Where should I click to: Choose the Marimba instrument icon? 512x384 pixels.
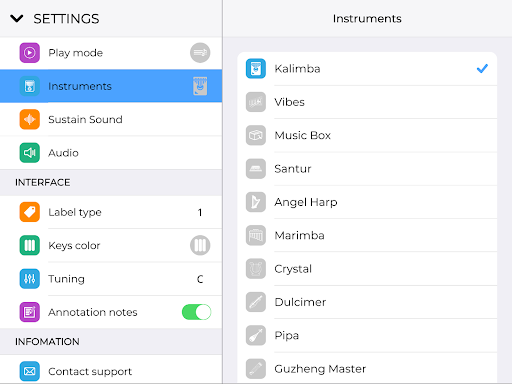pyautogui.click(x=256, y=235)
